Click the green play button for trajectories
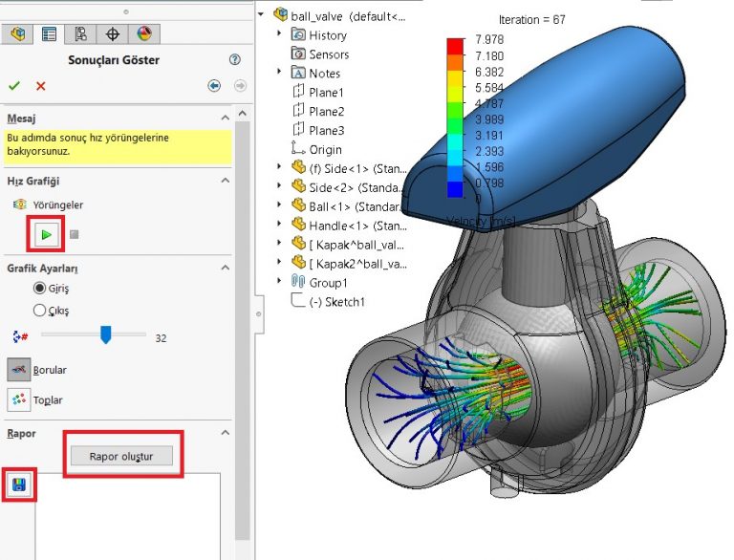This screenshot has height=560, width=734. tap(44, 234)
